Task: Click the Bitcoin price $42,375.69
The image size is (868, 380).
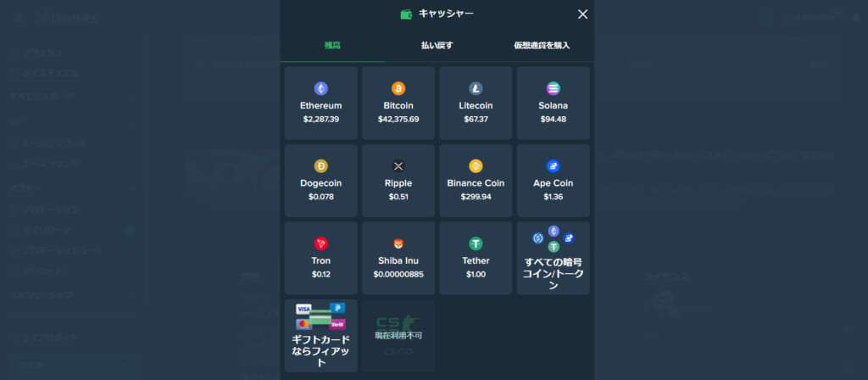Action: tap(398, 119)
